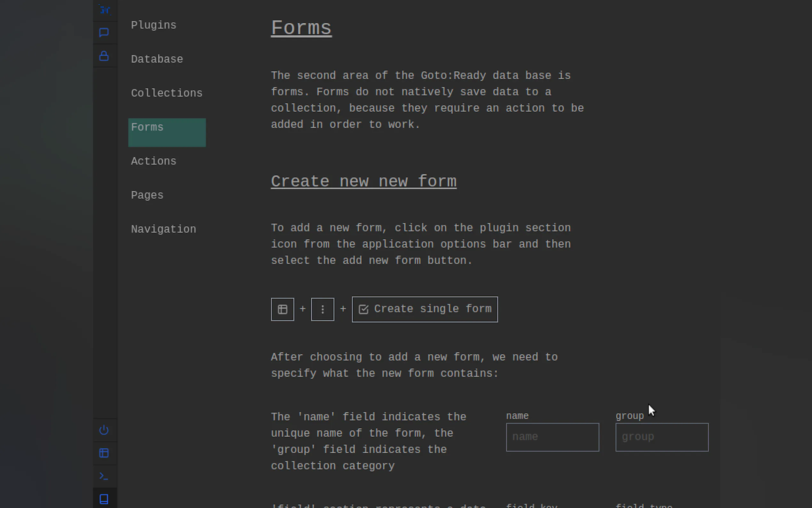Click the name input field
This screenshot has width=812, height=508.
(x=552, y=437)
